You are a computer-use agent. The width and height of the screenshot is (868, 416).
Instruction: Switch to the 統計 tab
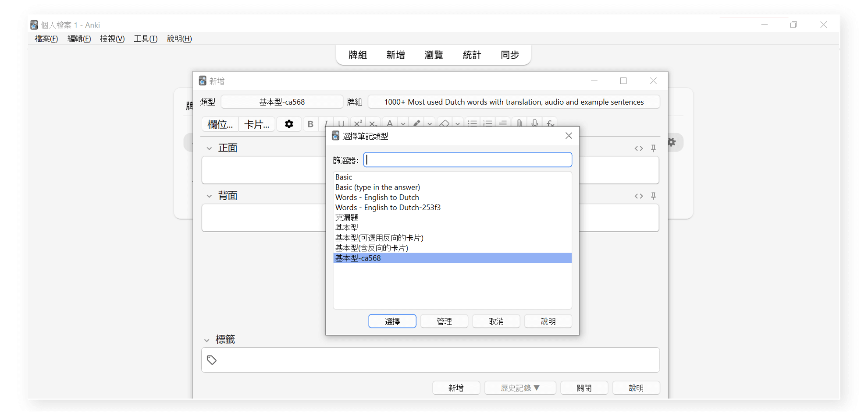472,55
